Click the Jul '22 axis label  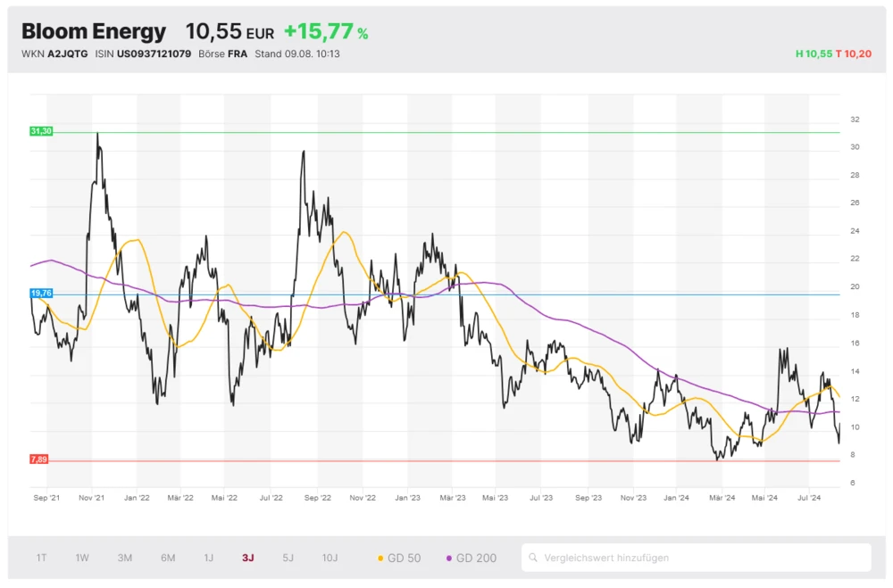[271, 498]
